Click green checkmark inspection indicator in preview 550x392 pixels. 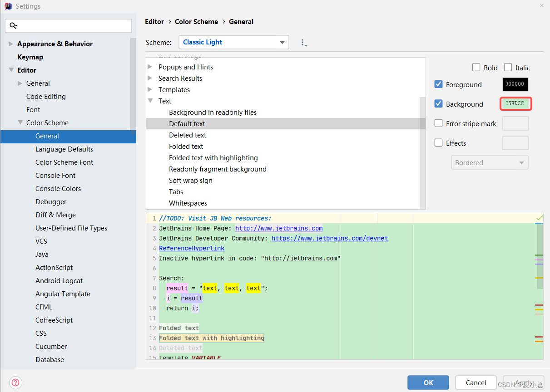pyautogui.click(x=539, y=219)
